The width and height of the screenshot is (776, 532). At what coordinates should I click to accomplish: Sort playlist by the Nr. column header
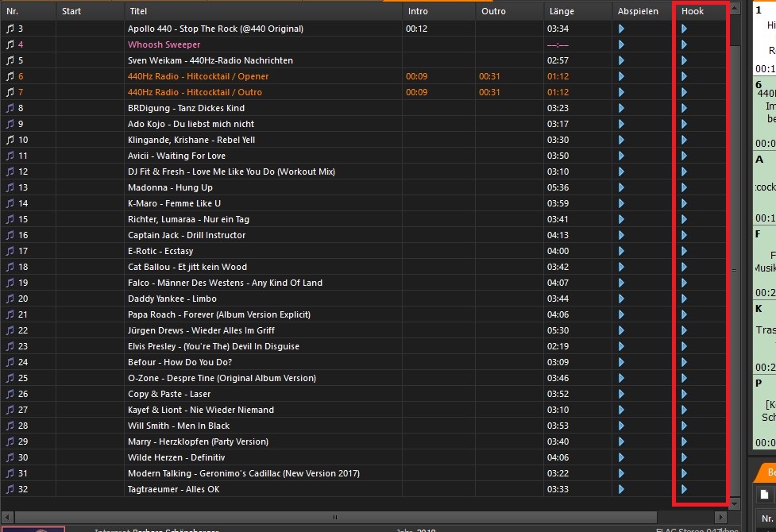(x=29, y=11)
